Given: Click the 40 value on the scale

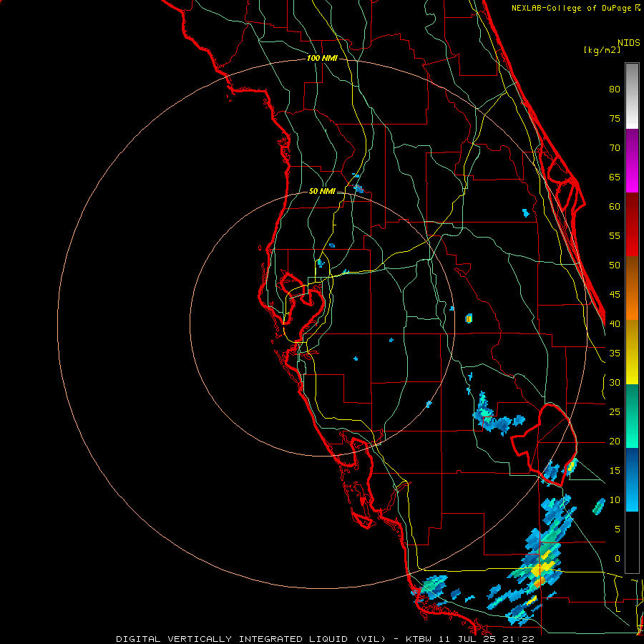Looking at the screenshot, I should tap(615, 324).
